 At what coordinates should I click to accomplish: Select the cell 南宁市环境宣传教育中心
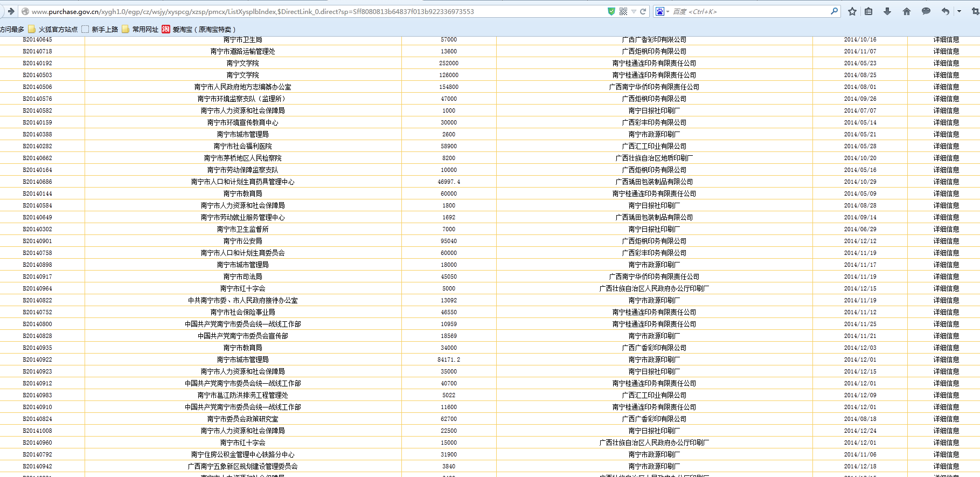pos(243,122)
